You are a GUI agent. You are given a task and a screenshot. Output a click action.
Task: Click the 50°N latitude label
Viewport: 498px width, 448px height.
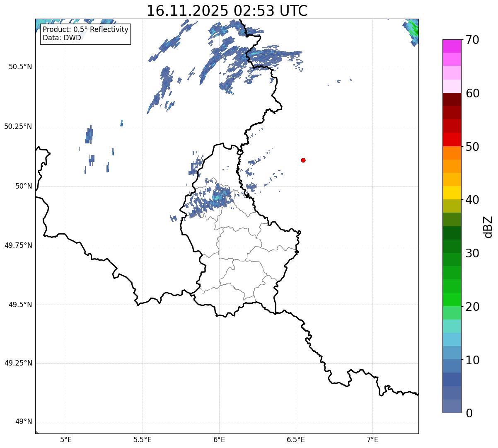24,186
